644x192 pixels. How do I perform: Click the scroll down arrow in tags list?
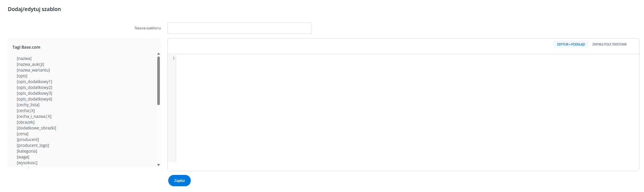158,165
